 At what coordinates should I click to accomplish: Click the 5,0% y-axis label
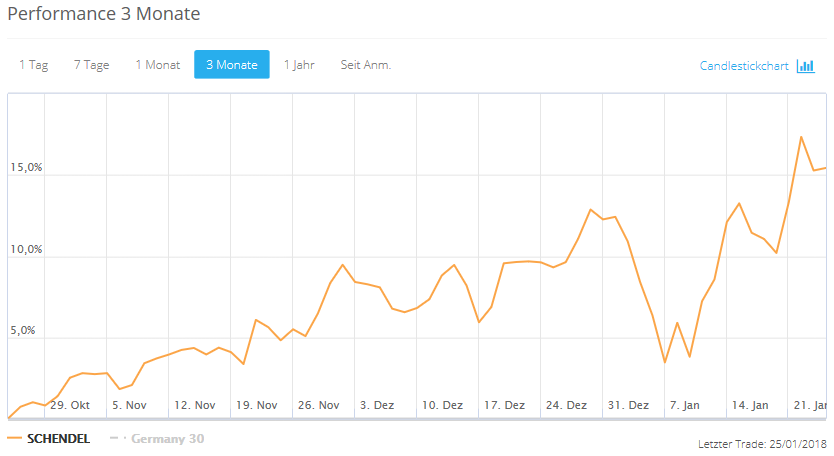pyautogui.click(x=27, y=331)
